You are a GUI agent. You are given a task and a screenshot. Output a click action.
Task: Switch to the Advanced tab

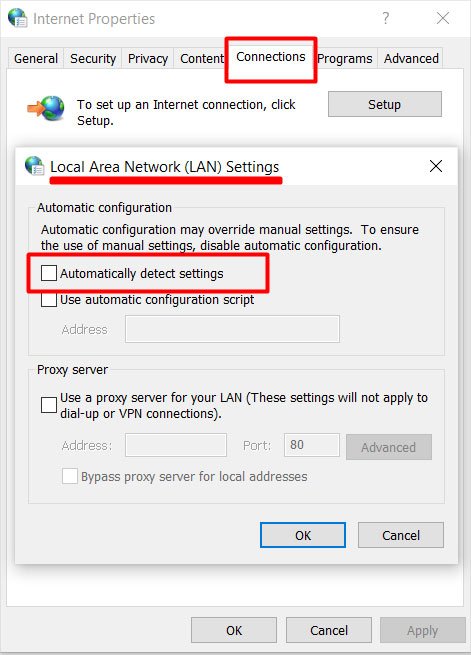point(411,58)
